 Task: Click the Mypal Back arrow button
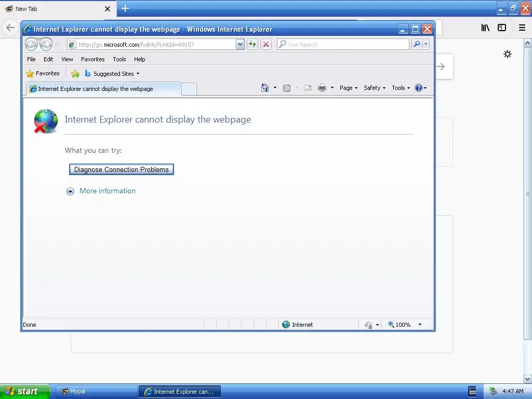click(10, 28)
